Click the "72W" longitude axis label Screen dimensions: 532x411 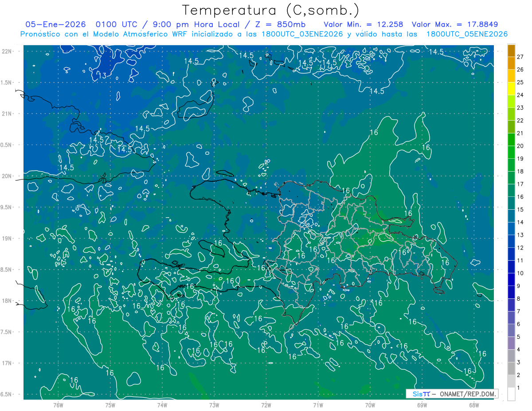266,405
